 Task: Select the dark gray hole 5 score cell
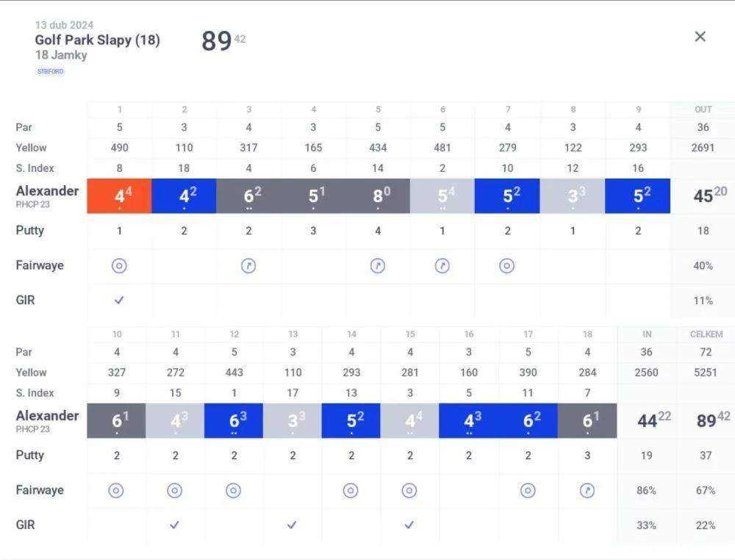[378, 196]
